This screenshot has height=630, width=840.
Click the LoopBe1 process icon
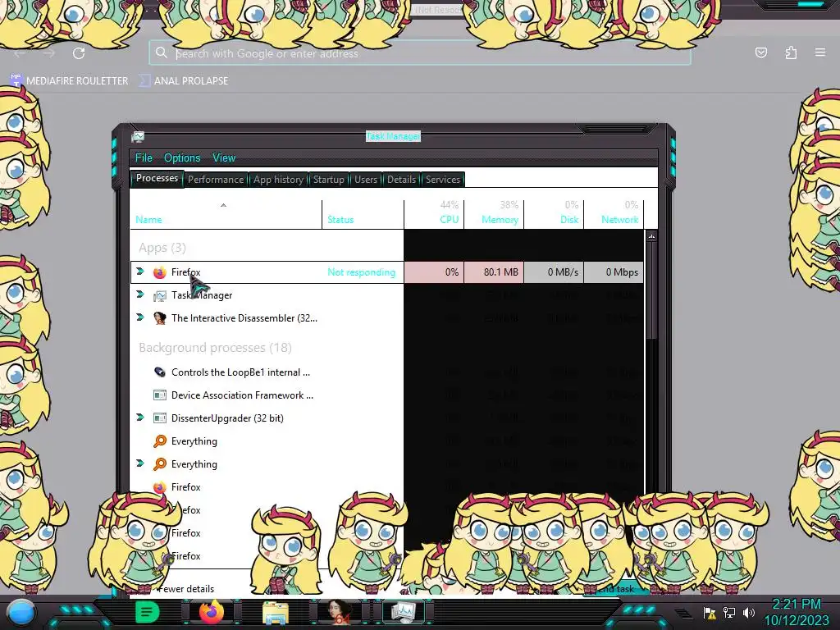(160, 372)
